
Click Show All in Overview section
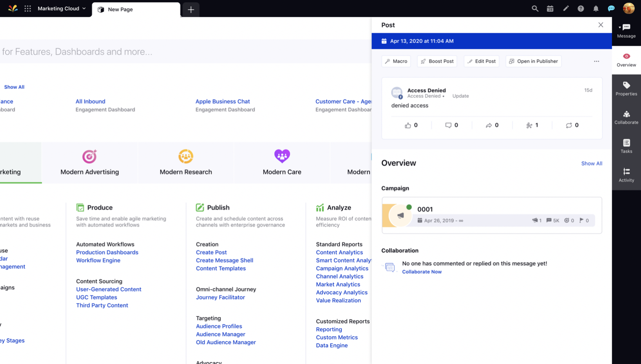[591, 164]
